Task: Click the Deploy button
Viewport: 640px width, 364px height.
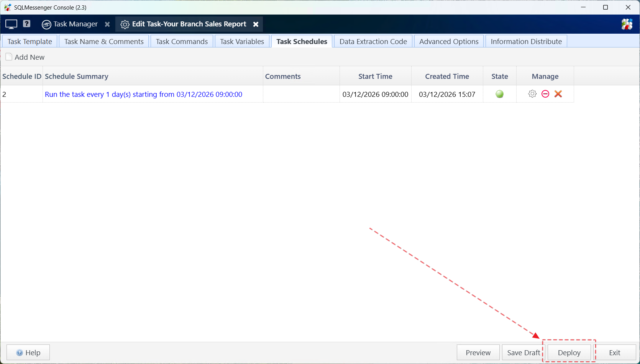Action: pos(569,352)
